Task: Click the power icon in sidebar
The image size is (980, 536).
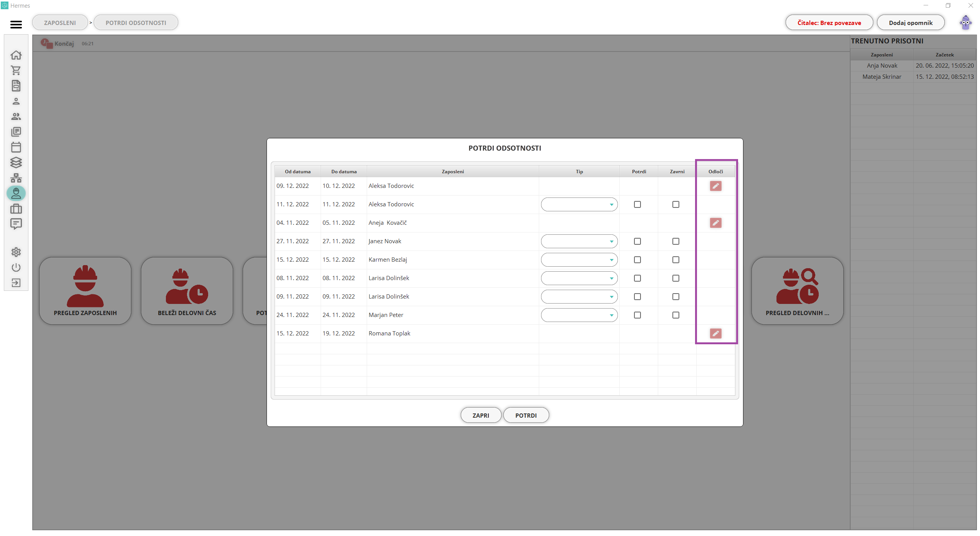Action: coord(16,267)
